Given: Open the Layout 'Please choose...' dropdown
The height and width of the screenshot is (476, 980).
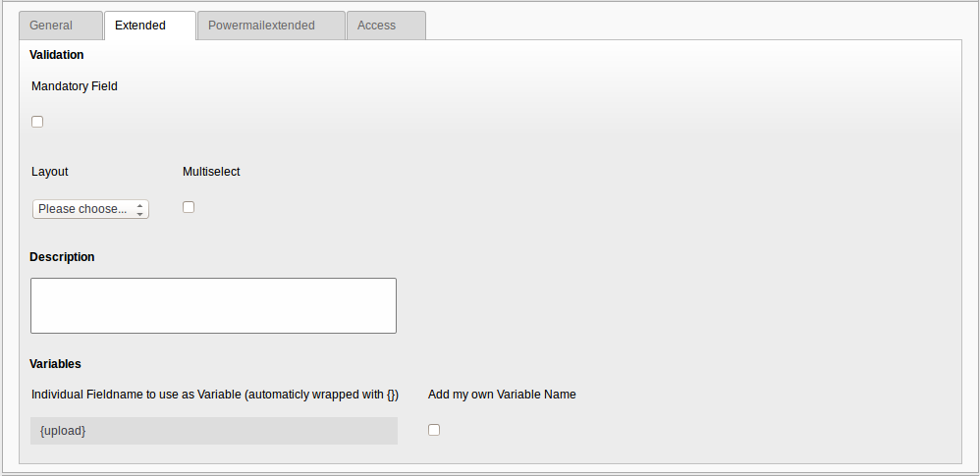Looking at the screenshot, I should coord(83,209).
